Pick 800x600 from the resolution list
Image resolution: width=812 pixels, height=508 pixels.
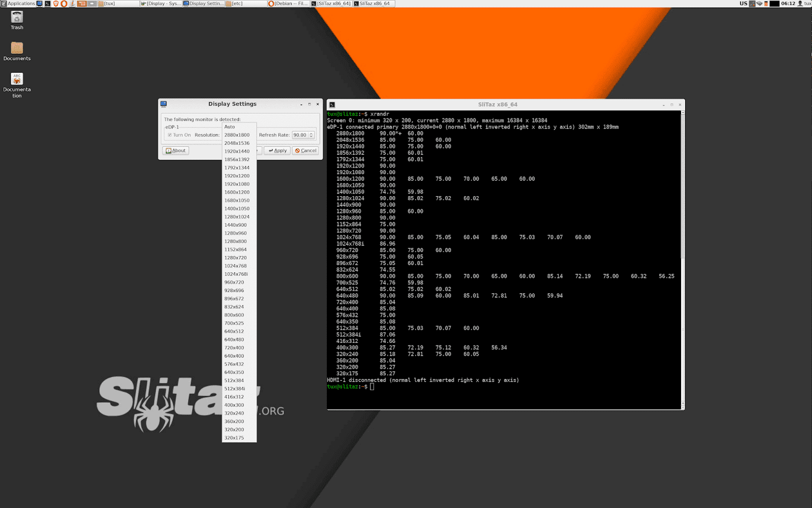pos(239,315)
